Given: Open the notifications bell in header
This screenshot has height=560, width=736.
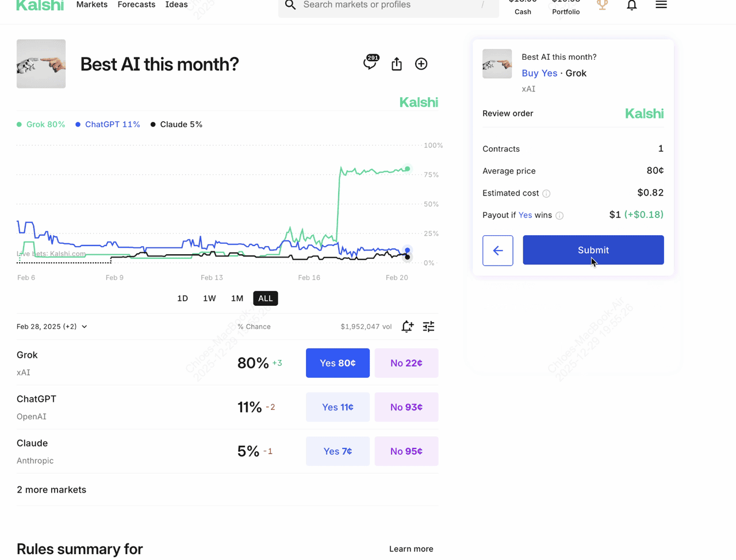Looking at the screenshot, I should coord(631,5).
